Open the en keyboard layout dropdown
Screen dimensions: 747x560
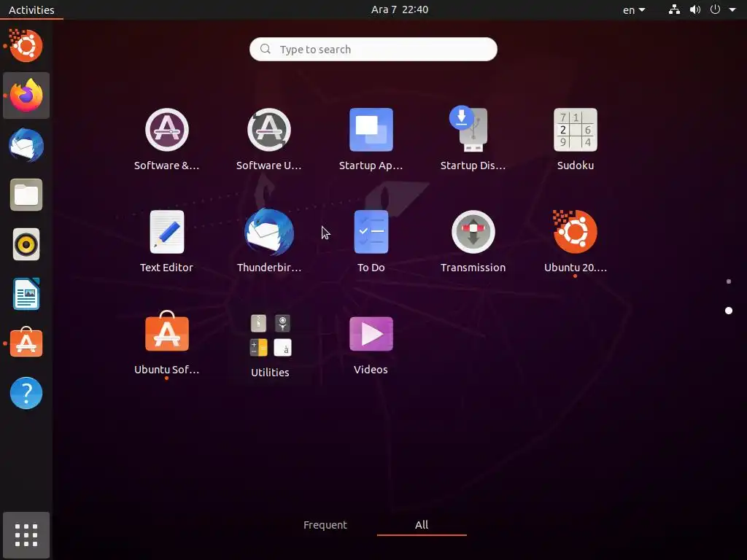pos(634,9)
